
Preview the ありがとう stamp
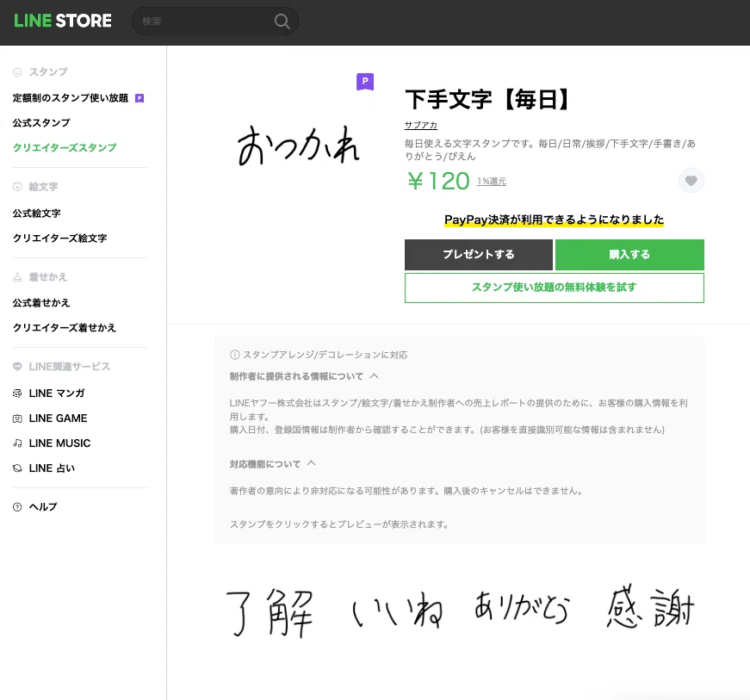click(521, 607)
